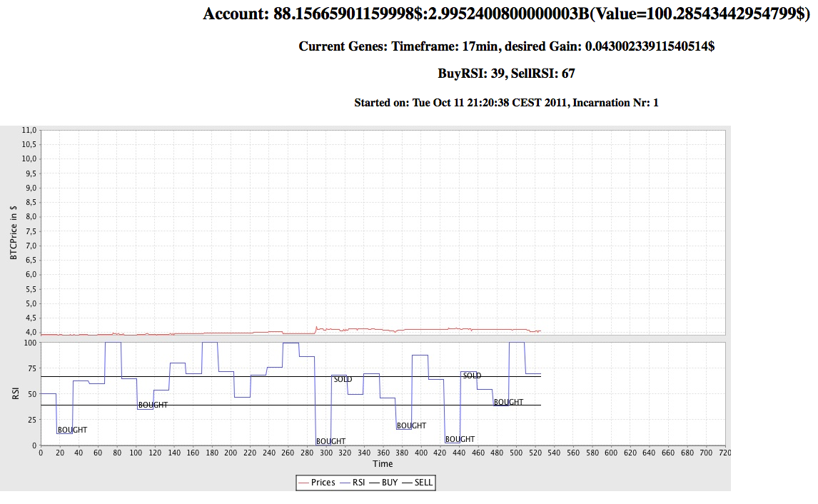Click the SOLD marker near time 320

tap(343, 379)
